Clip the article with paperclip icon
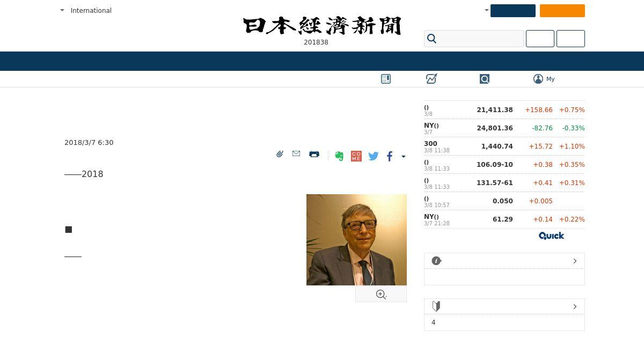 click(x=280, y=154)
